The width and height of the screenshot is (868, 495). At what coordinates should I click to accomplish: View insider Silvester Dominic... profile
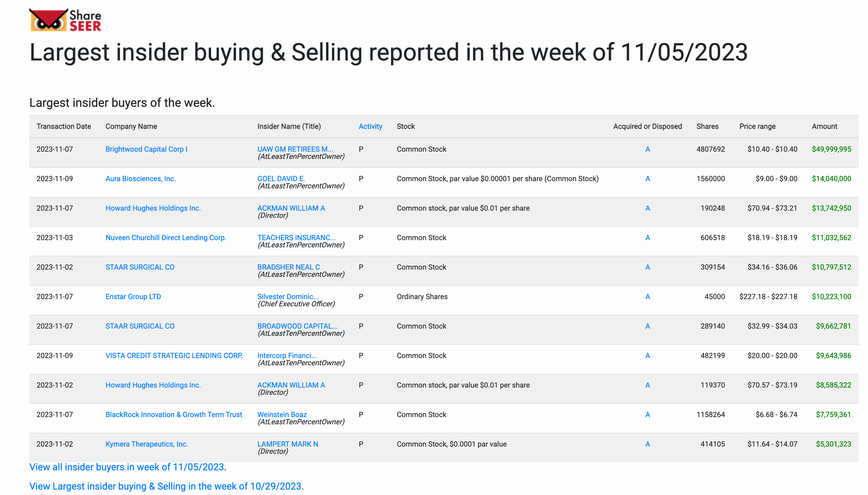coord(288,297)
